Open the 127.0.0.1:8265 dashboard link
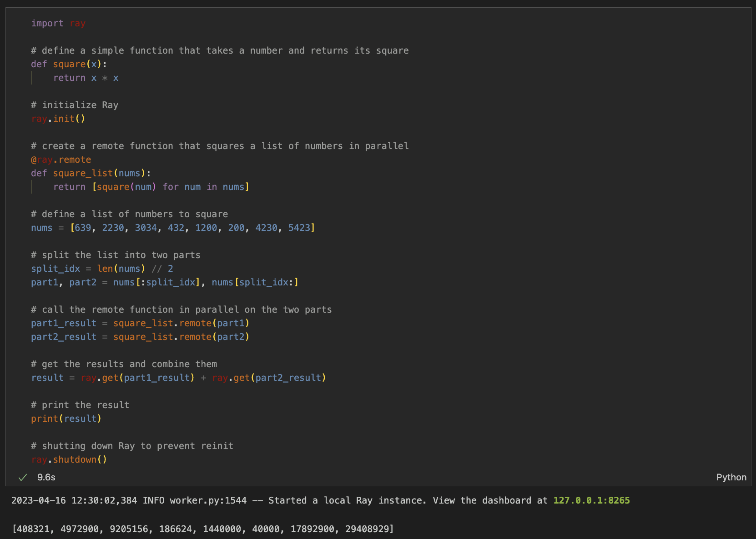Image resolution: width=756 pixels, height=539 pixels. (591, 500)
